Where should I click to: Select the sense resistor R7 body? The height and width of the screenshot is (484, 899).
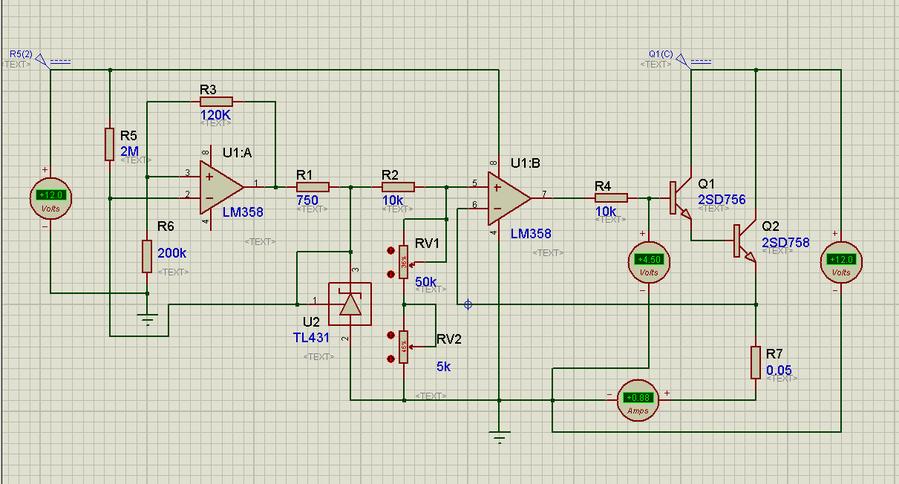point(755,362)
